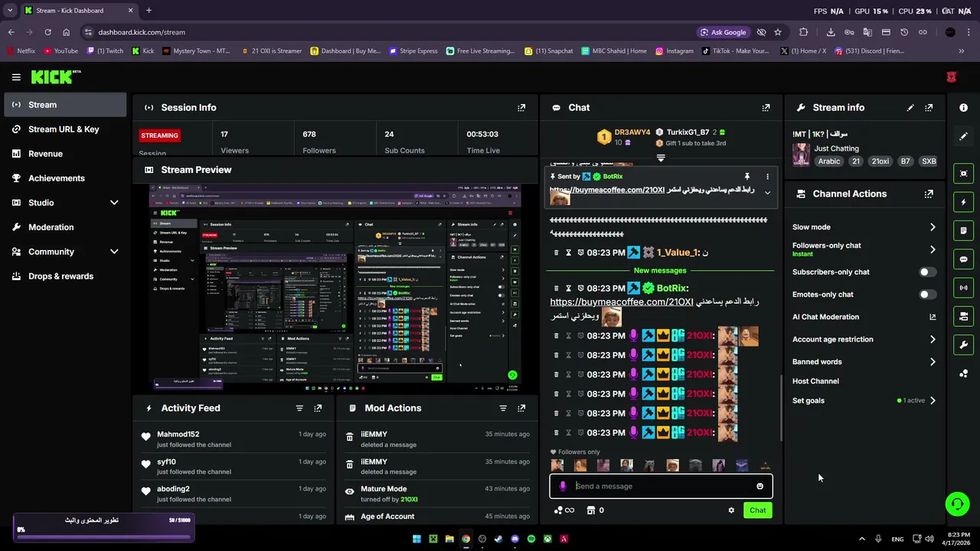Pop out the Chat panel
The image size is (980, 551).
click(766, 108)
